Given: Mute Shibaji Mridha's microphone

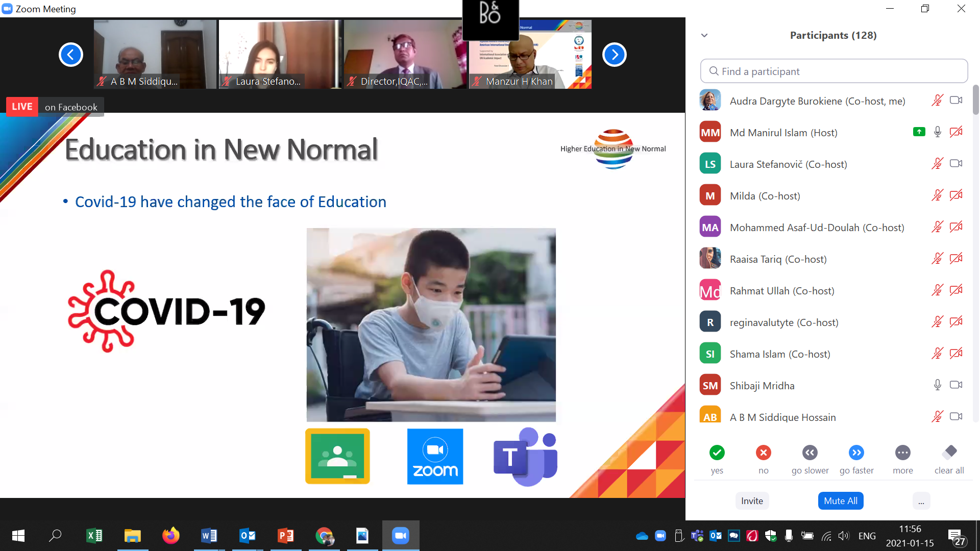Looking at the screenshot, I should pos(937,385).
